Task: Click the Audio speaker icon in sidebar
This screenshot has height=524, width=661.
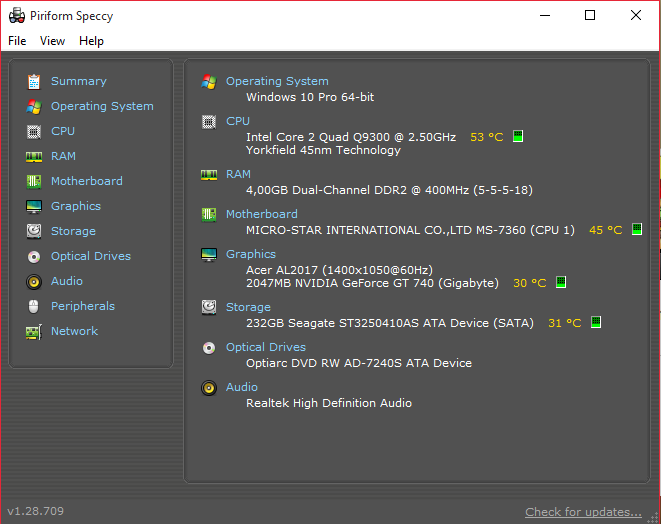Action: coord(34,282)
